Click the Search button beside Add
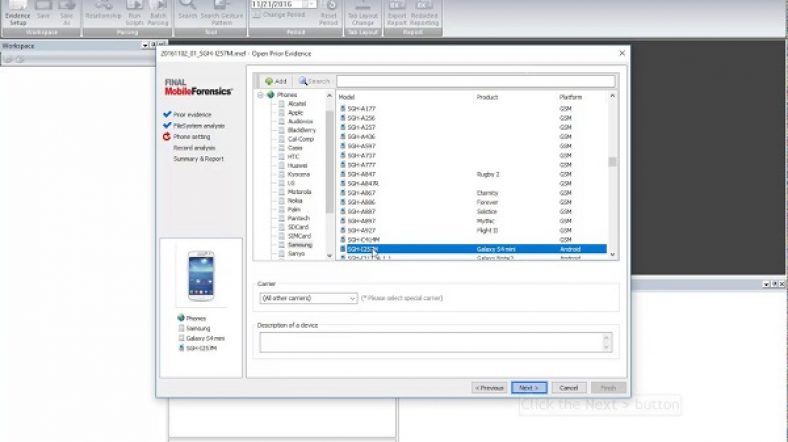The width and height of the screenshot is (788, 442). tap(314, 81)
